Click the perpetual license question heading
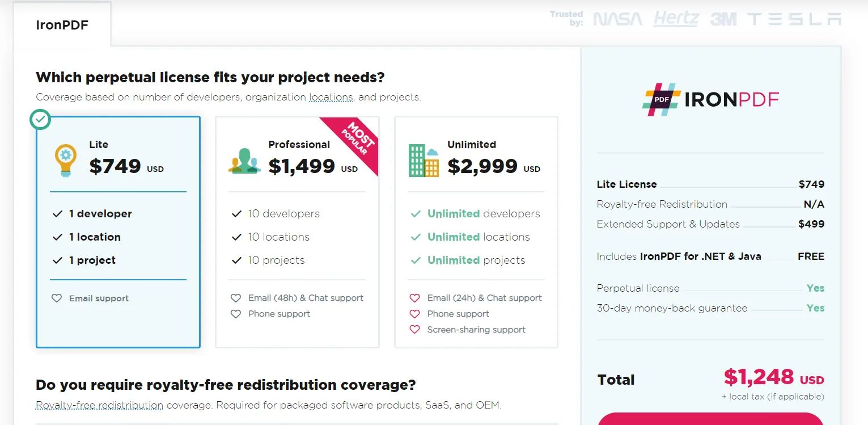Viewport: 868px width, 425px height. tap(210, 77)
